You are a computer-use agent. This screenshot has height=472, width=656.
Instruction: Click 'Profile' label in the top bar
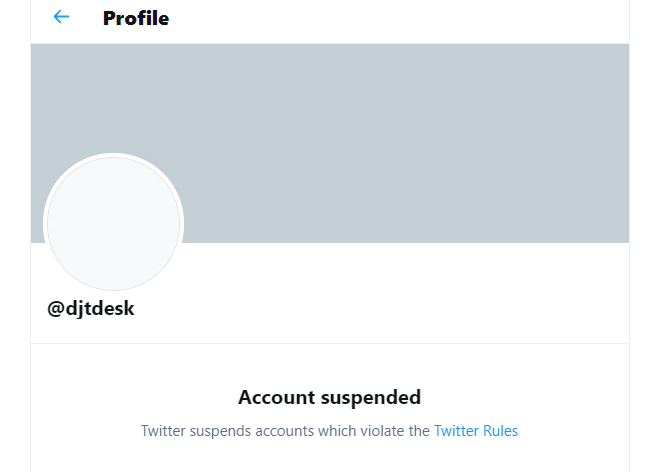136,18
